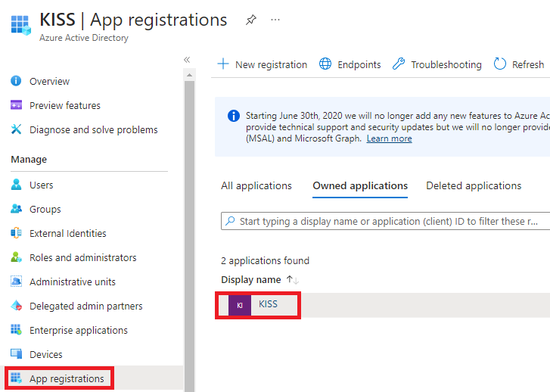550x392 pixels.
Task: Click the info icon in banner
Action: [x=234, y=116]
